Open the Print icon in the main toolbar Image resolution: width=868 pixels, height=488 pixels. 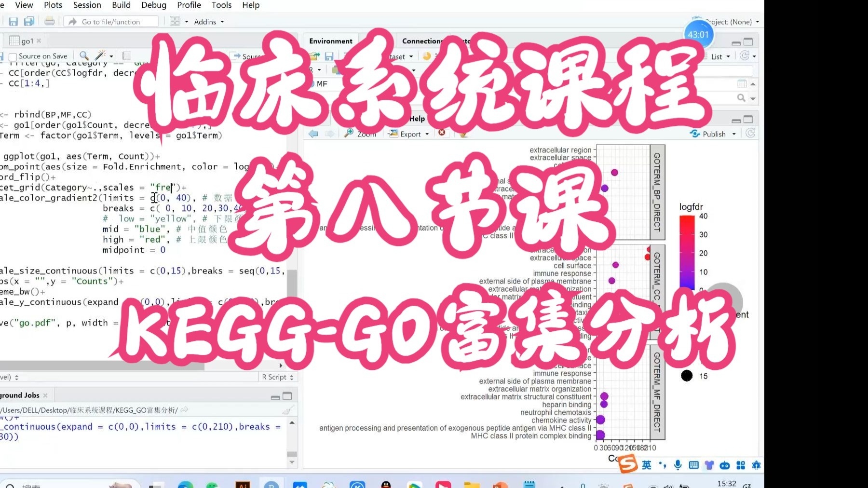[48, 21]
